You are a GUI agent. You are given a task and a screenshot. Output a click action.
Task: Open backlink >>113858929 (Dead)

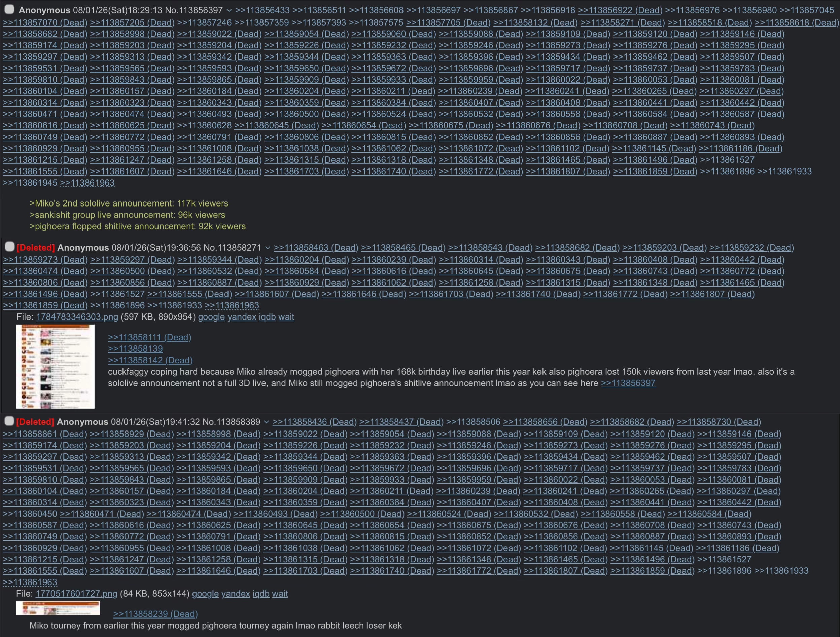click(x=132, y=434)
